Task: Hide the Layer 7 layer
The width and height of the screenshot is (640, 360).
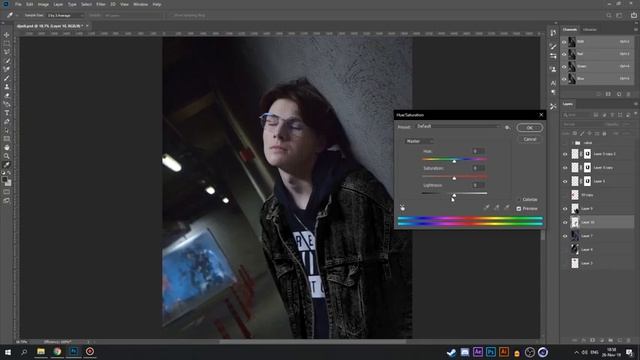Action: (x=565, y=236)
